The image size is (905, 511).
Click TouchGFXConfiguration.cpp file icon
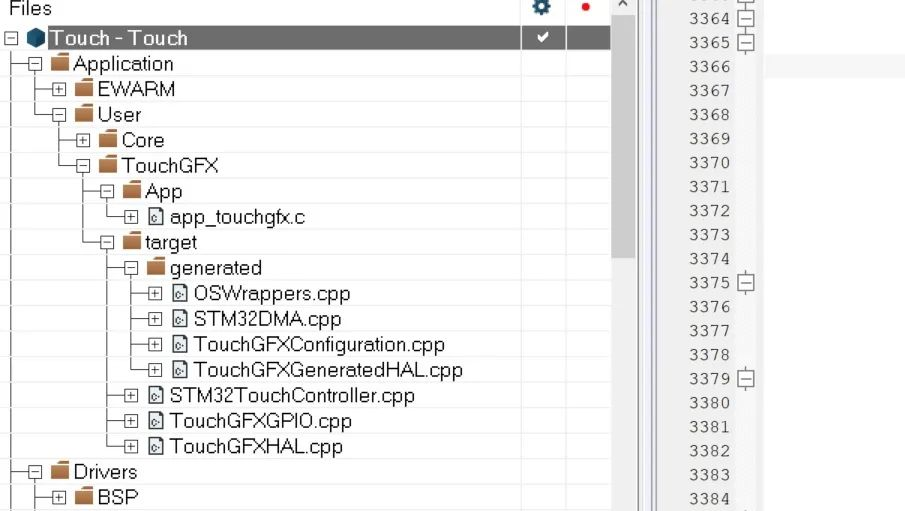coord(180,344)
